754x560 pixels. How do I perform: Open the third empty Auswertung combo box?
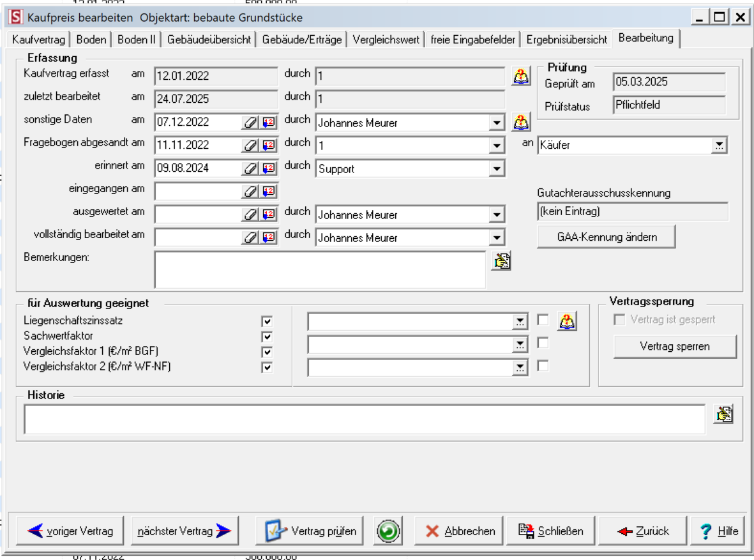[x=520, y=368]
